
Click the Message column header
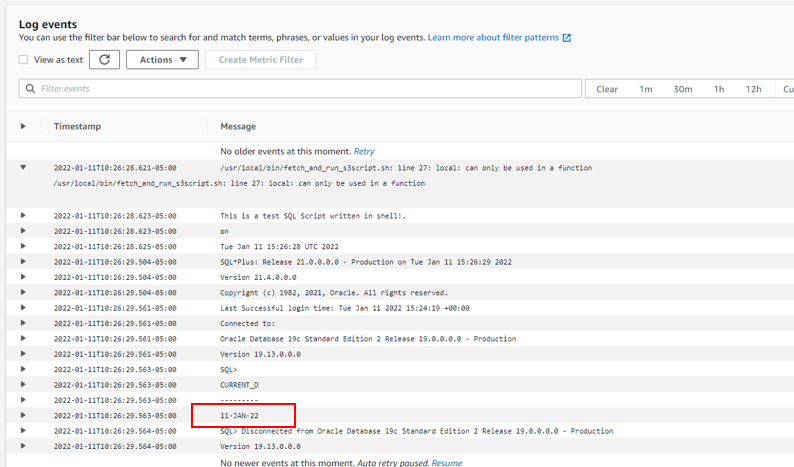[238, 127]
